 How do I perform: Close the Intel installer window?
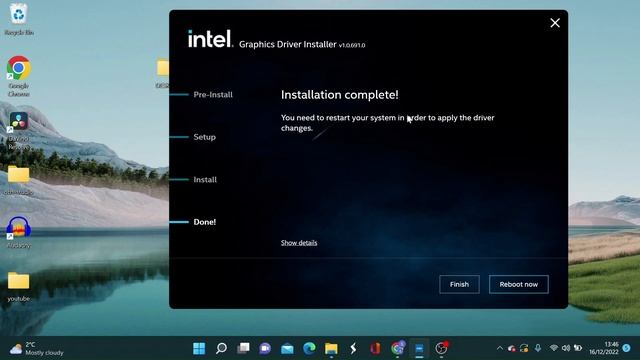click(x=555, y=23)
